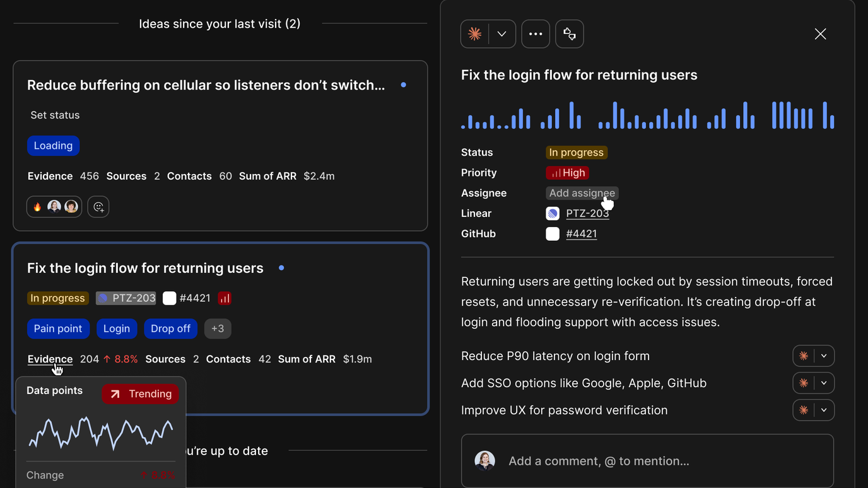Expand dropdown for Improve UX password verification
The height and width of the screenshot is (488, 868).
(824, 410)
